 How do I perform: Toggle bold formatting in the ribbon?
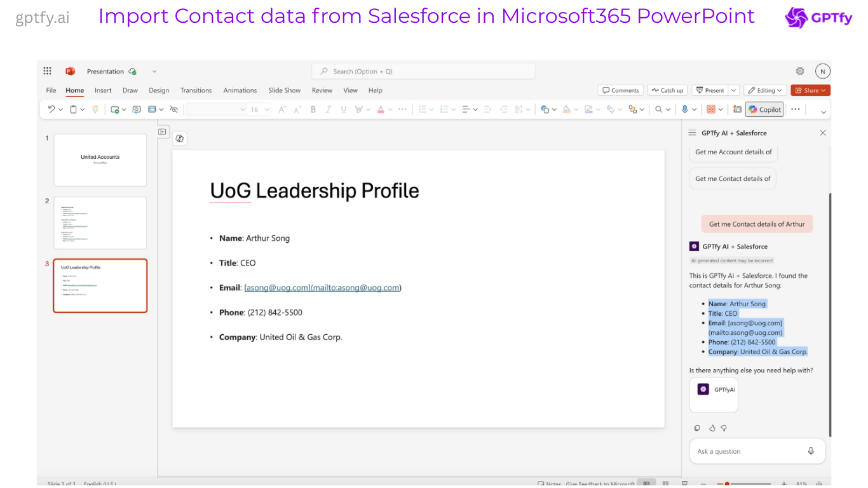pos(313,109)
